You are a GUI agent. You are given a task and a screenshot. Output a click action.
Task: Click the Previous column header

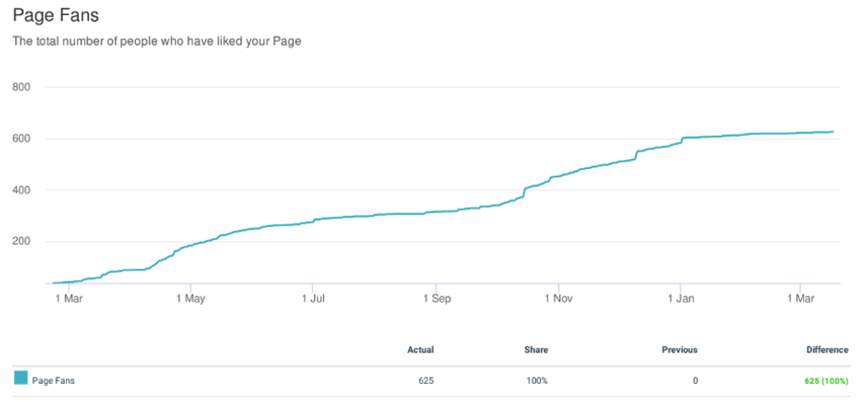(x=680, y=350)
